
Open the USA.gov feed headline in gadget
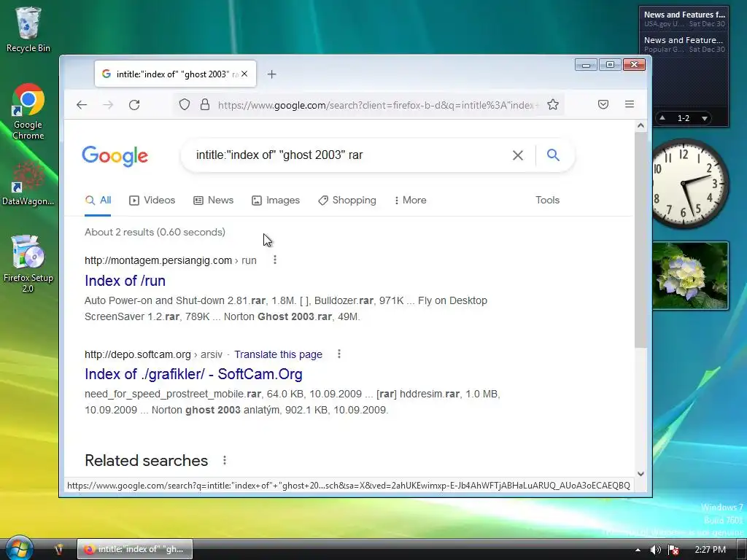[x=684, y=15]
